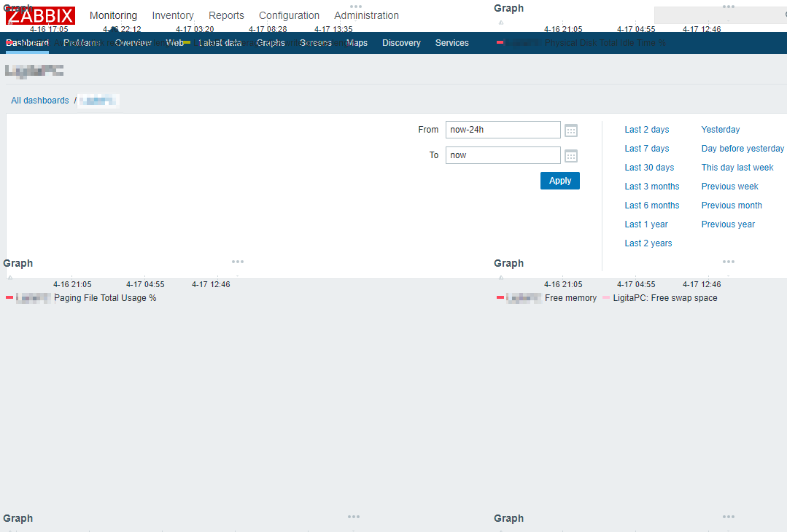Image resolution: width=787 pixels, height=532 pixels.
Task: Select the Last 3 months range
Action: [652, 187]
